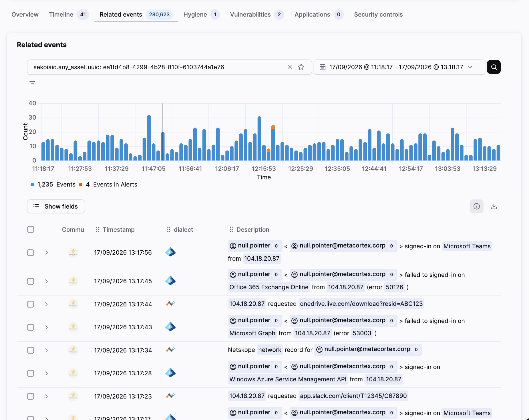Click Netskope dialect icon on 13:17:44 row
Image resolution: width=529 pixels, height=420 pixels.
170,304
